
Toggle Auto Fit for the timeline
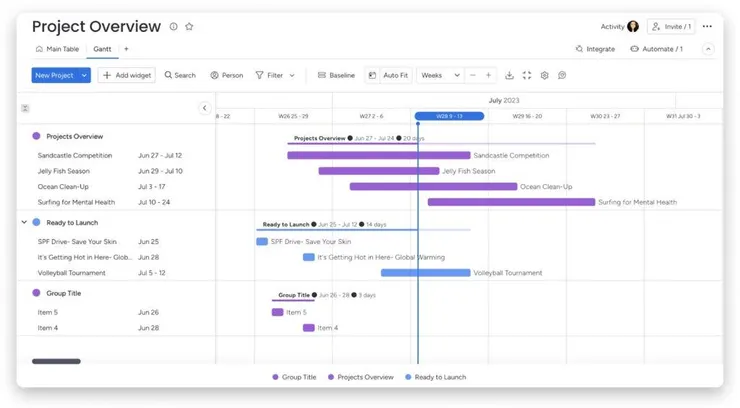pyautogui.click(x=388, y=75)
